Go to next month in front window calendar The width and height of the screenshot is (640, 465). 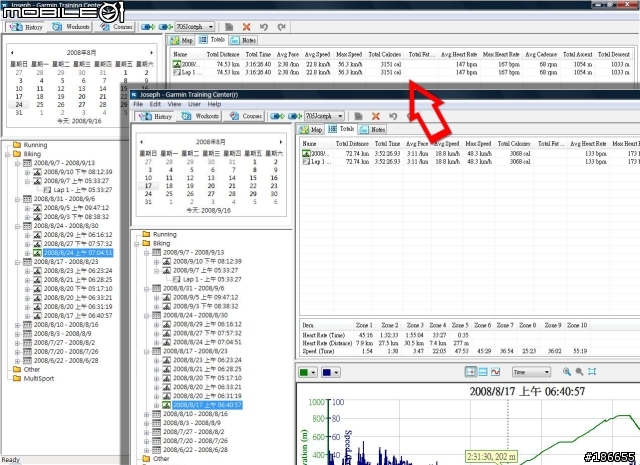[281, 142]
